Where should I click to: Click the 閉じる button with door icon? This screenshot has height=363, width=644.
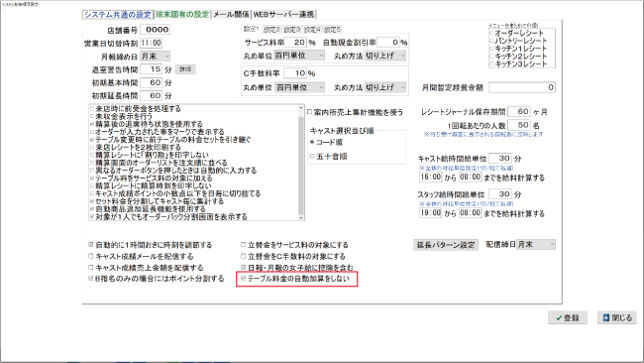tap(617, 317)
